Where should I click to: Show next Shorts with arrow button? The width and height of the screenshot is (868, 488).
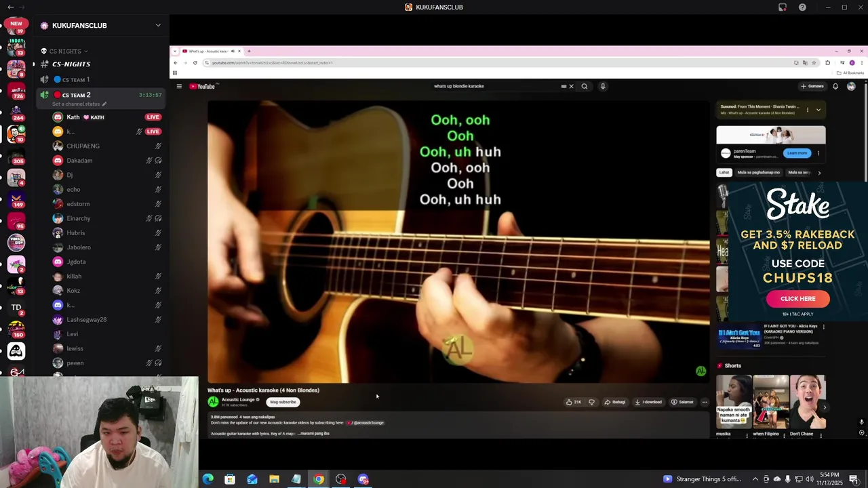[x=825, y=407]
